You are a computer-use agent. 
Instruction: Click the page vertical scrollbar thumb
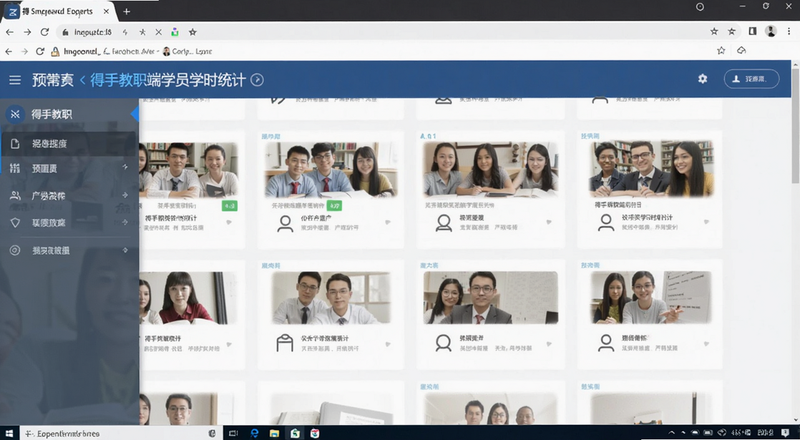(x=795, y=125)
